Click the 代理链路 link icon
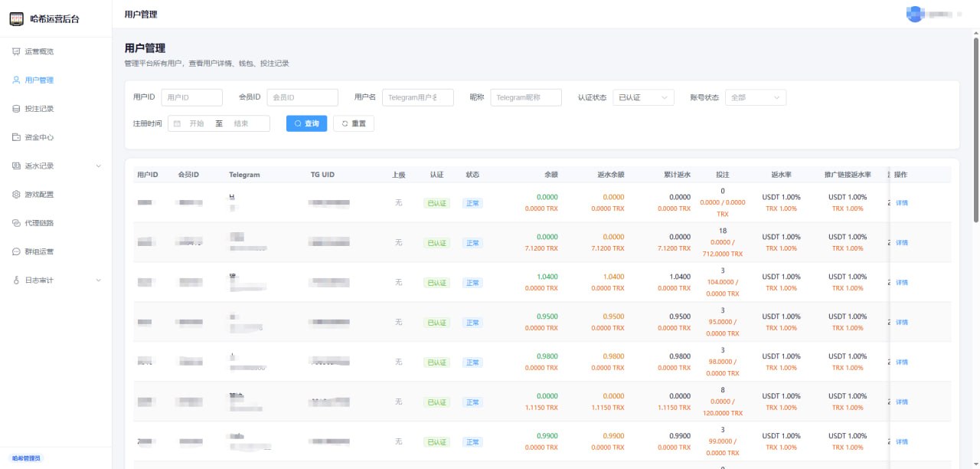Screen dimensions: 980x469 [16, 223]
